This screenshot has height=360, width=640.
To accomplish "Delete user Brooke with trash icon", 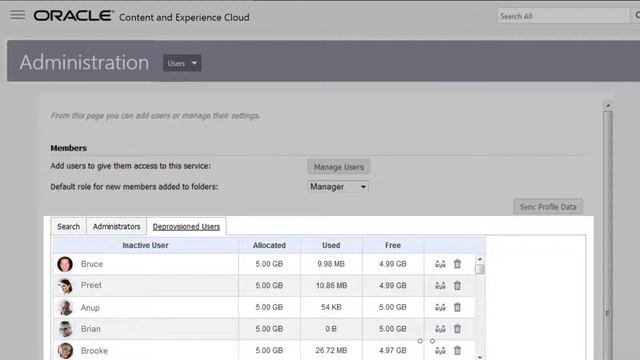I will point(458,351).
